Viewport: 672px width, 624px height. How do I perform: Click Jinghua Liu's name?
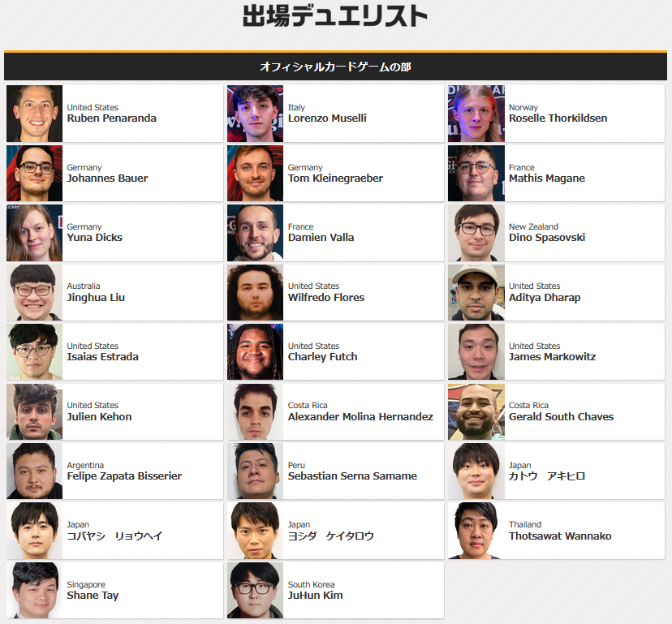tap(96, 298)
